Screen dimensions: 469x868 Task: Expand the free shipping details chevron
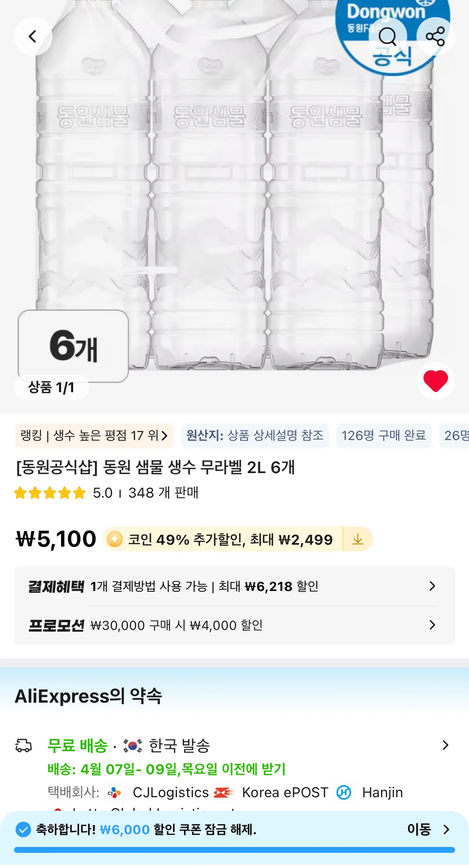click(446, 745)
